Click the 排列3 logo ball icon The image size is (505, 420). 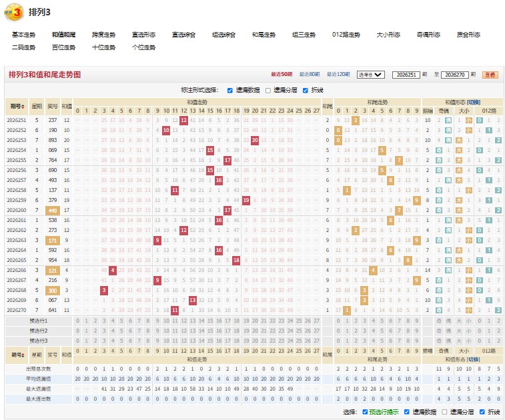click(x=14, y=12)
